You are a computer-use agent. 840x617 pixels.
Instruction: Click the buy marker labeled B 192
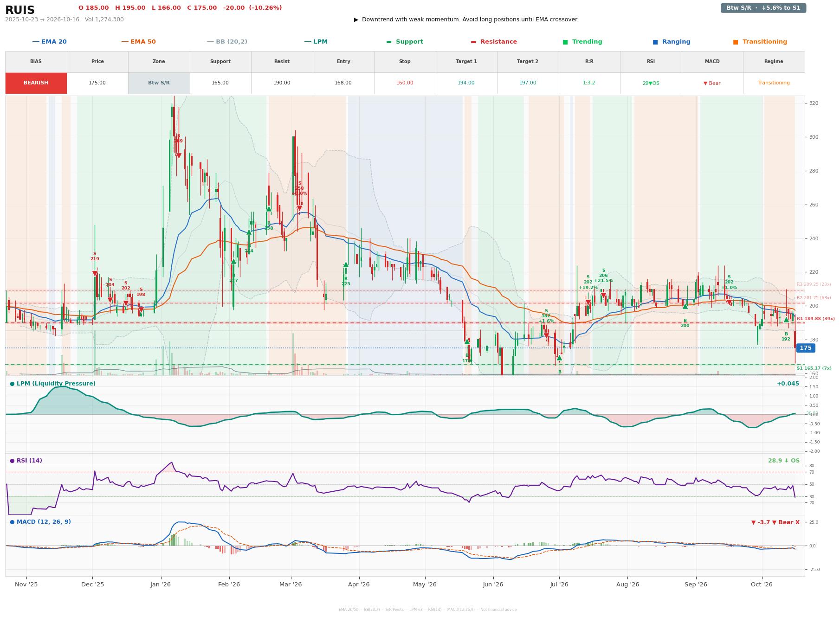pyautogui.click(x=786, y=320)
